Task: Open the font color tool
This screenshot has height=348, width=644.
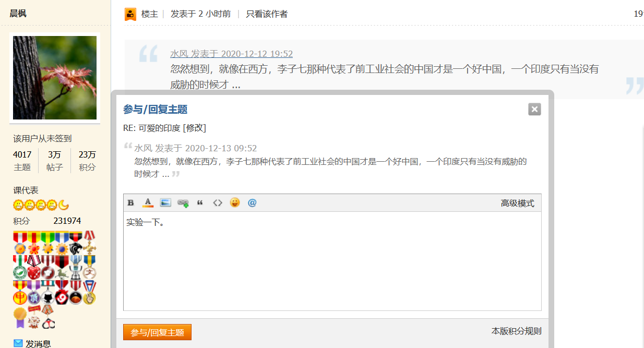Action: coord(148,203)
